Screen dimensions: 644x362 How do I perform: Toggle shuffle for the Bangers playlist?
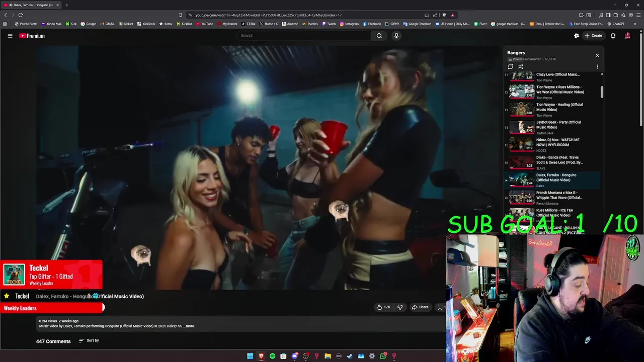[520, 66]
